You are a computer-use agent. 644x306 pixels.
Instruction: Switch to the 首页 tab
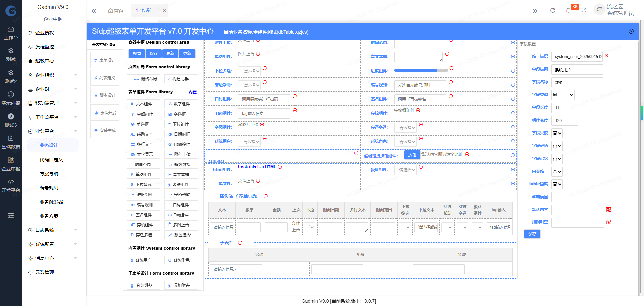coord(116,11)
